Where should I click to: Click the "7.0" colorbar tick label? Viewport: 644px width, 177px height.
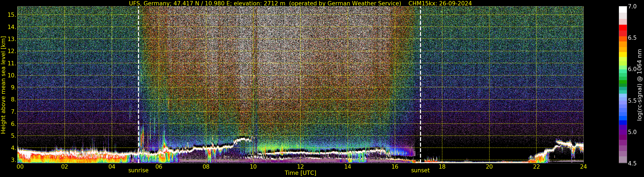(632, 6)
